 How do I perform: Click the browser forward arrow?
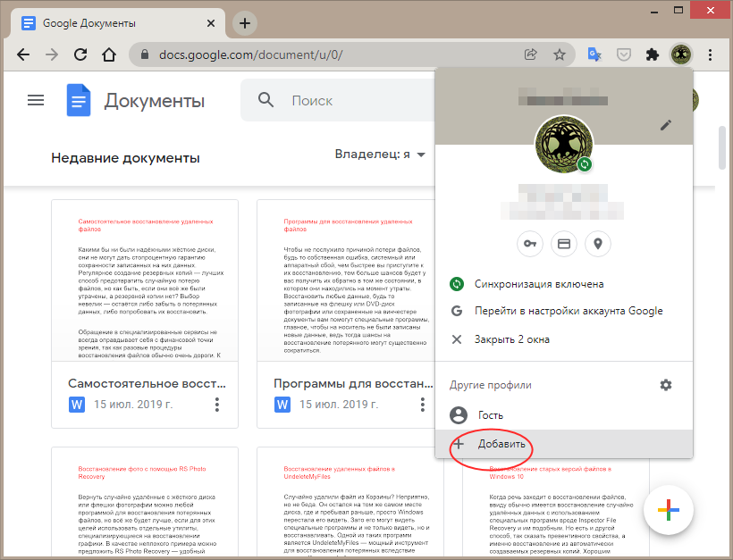coord(52,54)
